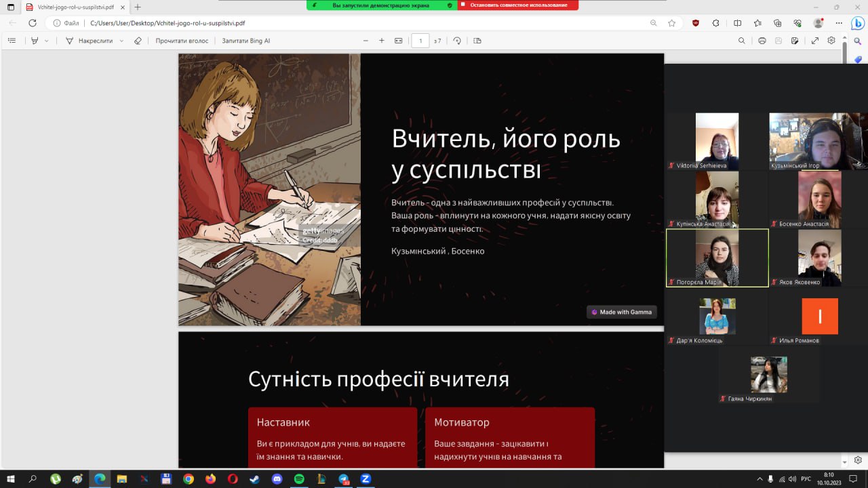
Task: Open Zoom from the taskbar
Action: (366, 479)
